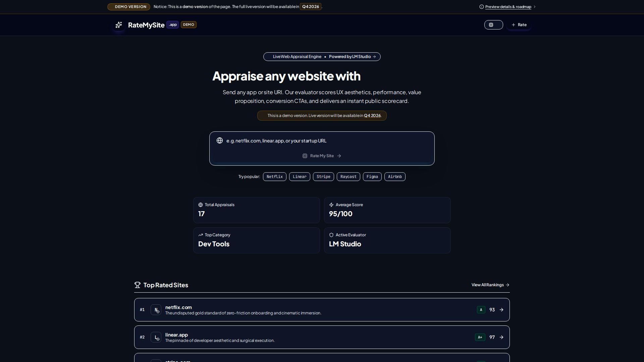Click the Powered by LM Studio pill arrow
The height and width of the screenshot is (362, 644).
click(x=374, y=57)
